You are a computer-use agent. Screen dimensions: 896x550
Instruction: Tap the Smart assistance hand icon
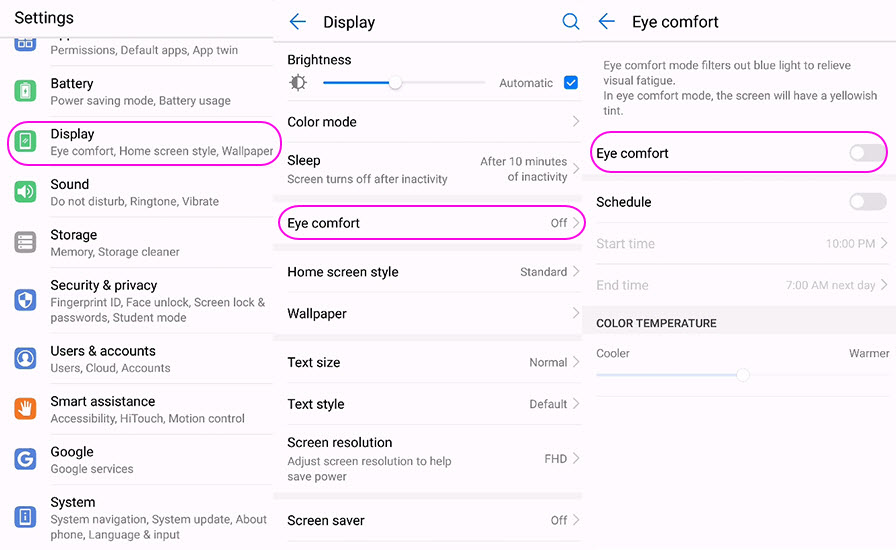tap(25, 409)
